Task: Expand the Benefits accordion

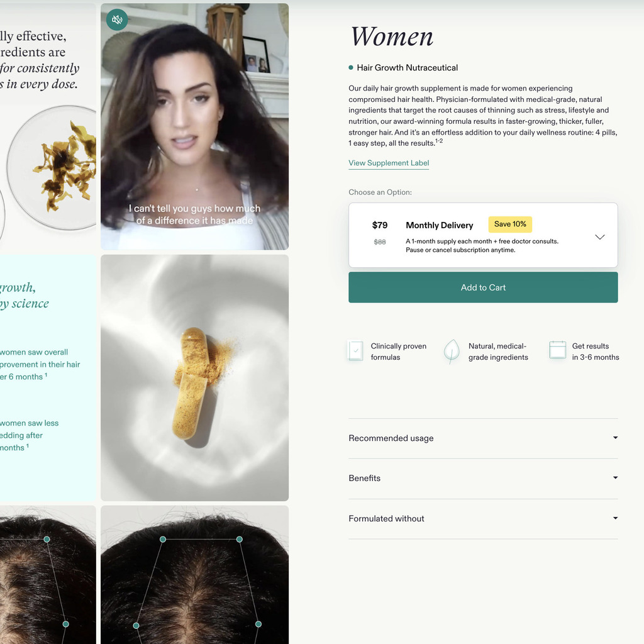Action: (483, 479)
